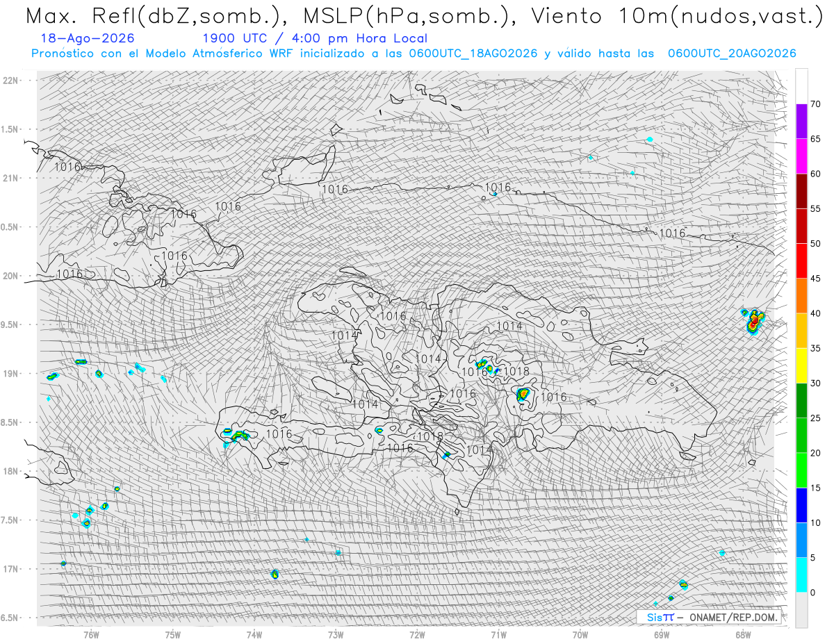Click the '55' colorbar scale value
The height and width of the screenshot is (644, 834).
[x=815, y=208]
